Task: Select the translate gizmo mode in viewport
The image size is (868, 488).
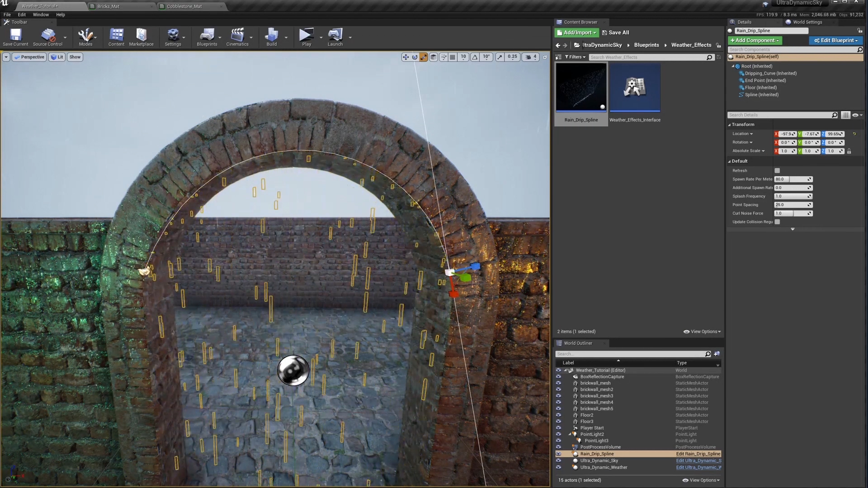Action: coord(406,57)
